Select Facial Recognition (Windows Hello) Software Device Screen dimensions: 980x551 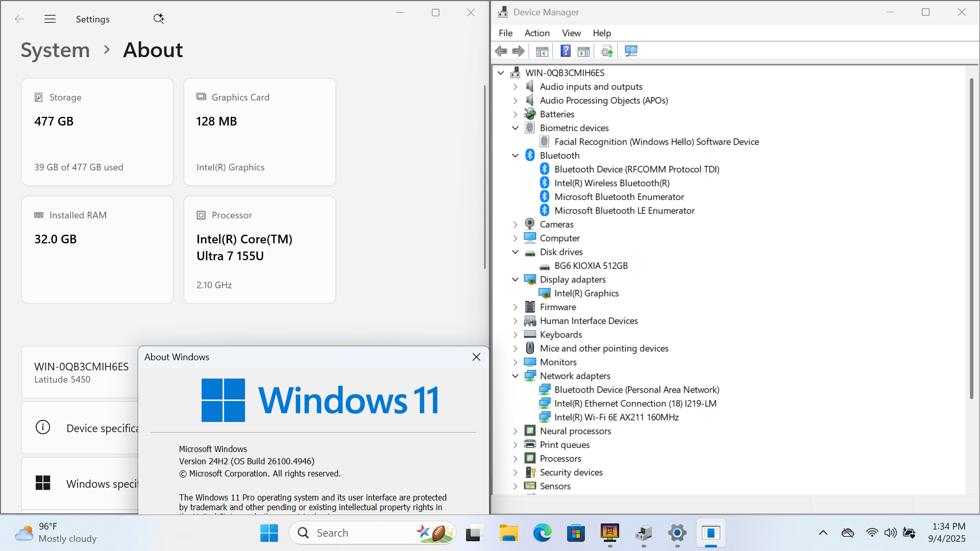(x=656, y=142)
